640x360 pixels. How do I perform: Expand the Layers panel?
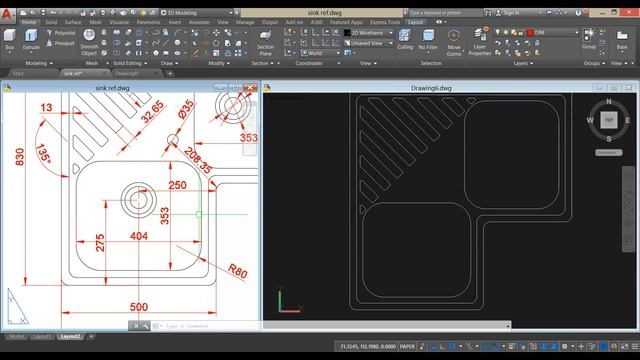pyautogui.click(x=524, y=63)
